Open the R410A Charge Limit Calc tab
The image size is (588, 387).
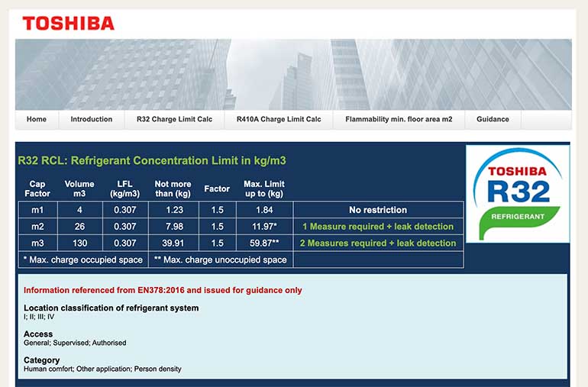(x=279, y=119)
